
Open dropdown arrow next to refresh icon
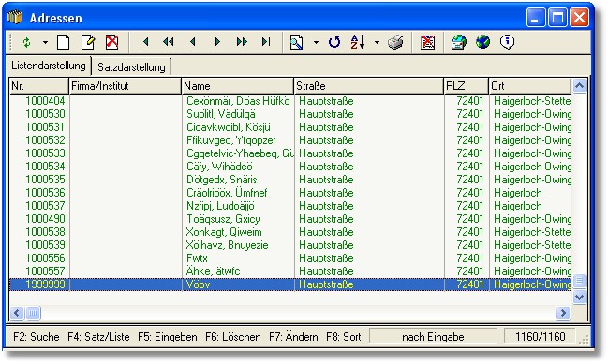tap(45, 42)
